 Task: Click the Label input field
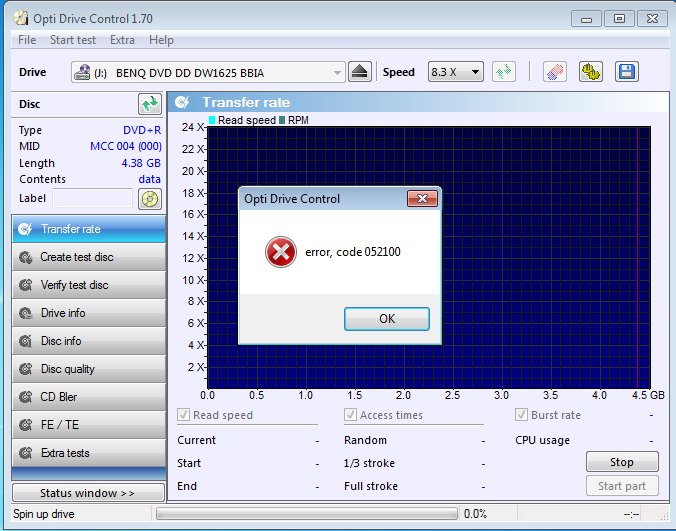pyautogui.click(x=93, y=198)
